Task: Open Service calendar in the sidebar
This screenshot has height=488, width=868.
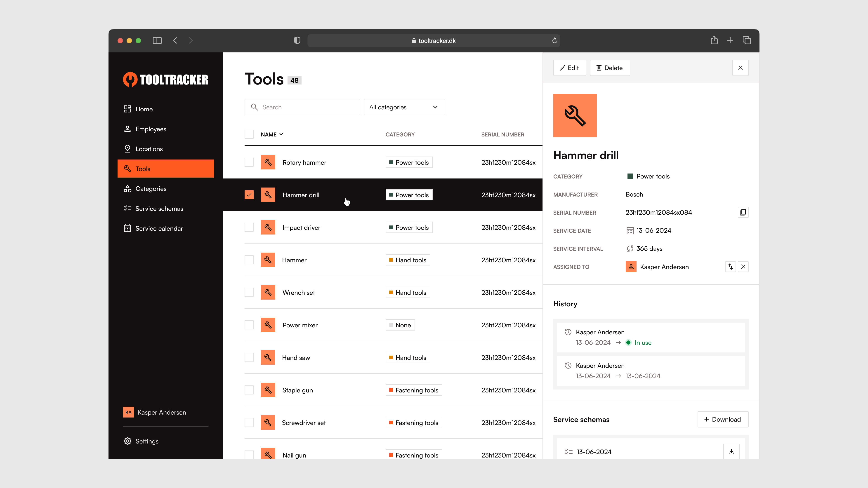Action: pos(165,228)
